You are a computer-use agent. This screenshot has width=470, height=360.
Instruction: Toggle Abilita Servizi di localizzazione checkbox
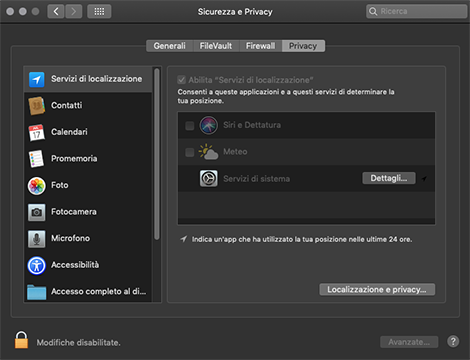click(x=182, y=80)
